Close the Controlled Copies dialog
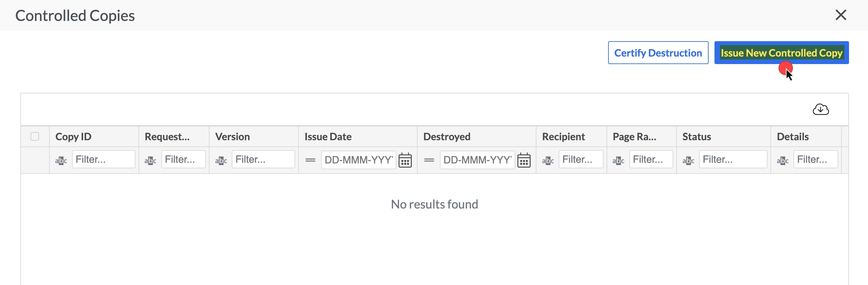The width and height of the screenshot is (868, 285). coord(841,15)
